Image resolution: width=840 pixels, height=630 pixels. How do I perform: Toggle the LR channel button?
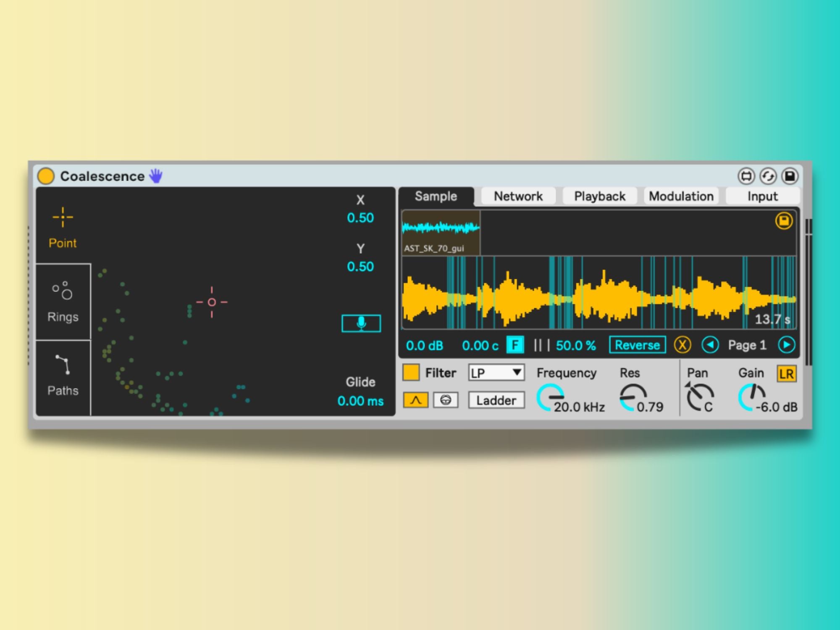point(786,374)
